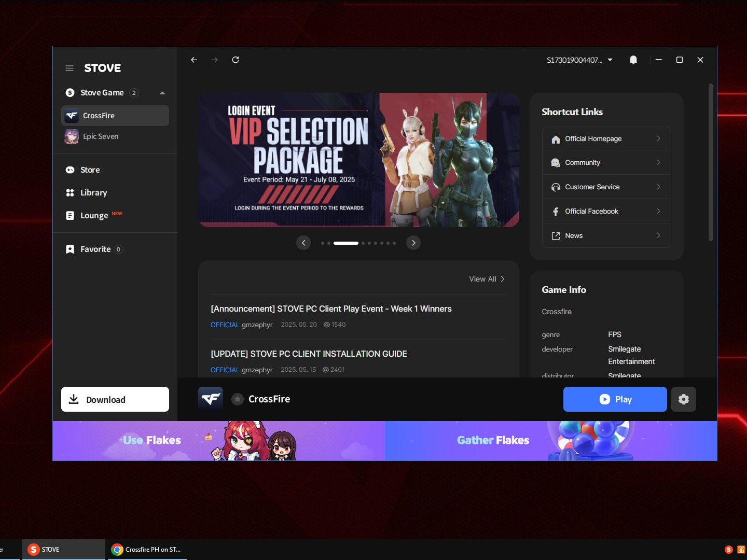Minimize the STOVE window
This screenshot has height=560, width=747.
click(659, 60)
